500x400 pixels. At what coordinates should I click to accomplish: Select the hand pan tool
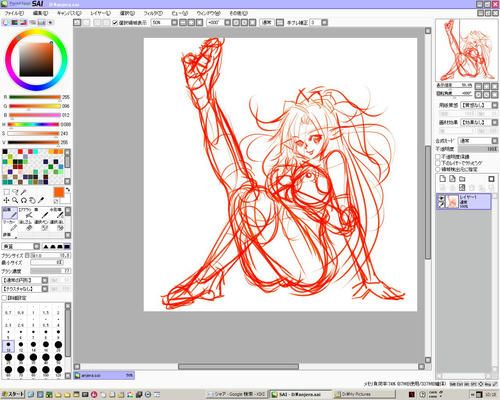pos(32,200)
